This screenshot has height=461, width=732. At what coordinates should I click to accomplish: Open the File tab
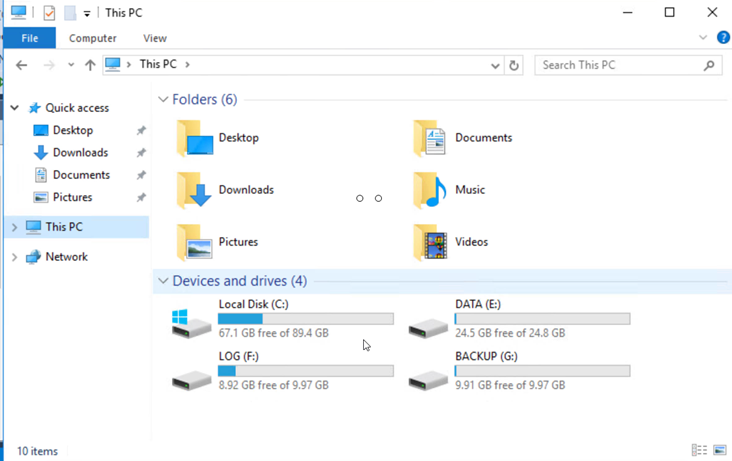[x=30, y=38]
